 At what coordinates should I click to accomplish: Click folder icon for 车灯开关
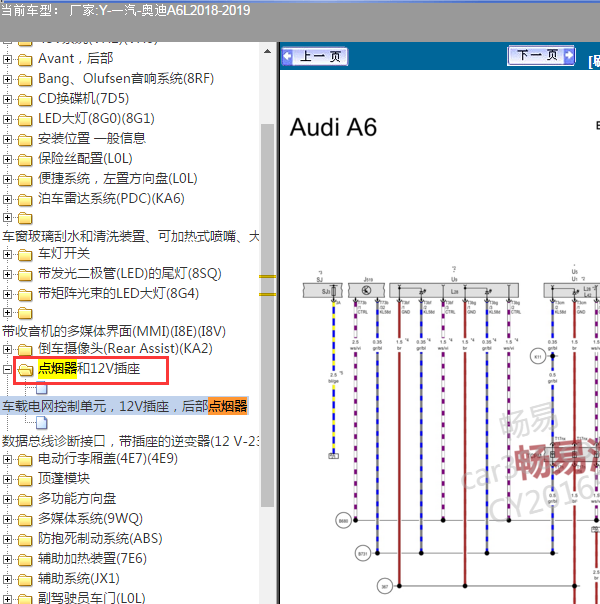pos(25,255)
